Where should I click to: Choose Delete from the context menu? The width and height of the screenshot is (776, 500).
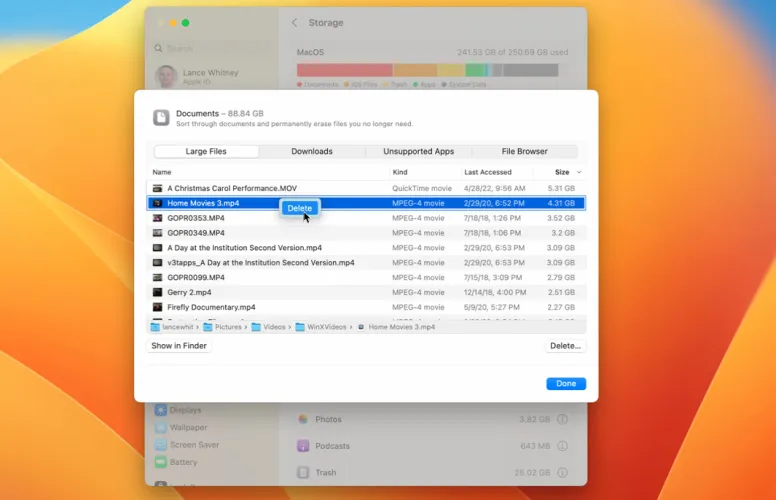299,208
